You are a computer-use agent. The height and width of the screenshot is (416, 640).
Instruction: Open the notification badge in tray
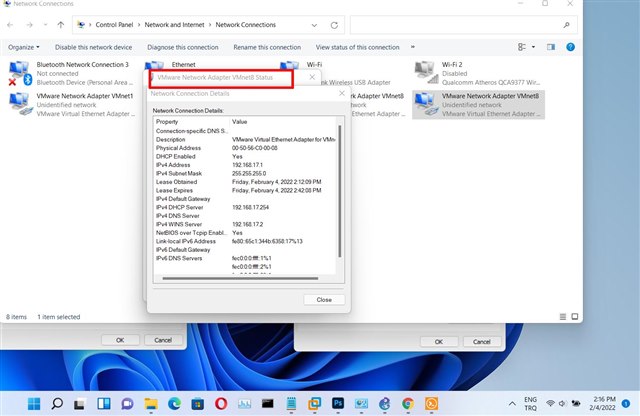point(626,403)
